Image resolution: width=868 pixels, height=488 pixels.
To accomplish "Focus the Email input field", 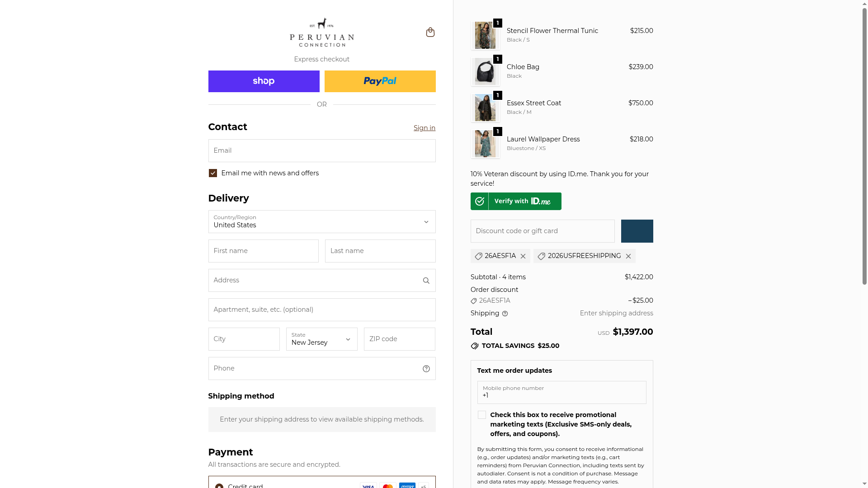I will (x=321, y=150).
